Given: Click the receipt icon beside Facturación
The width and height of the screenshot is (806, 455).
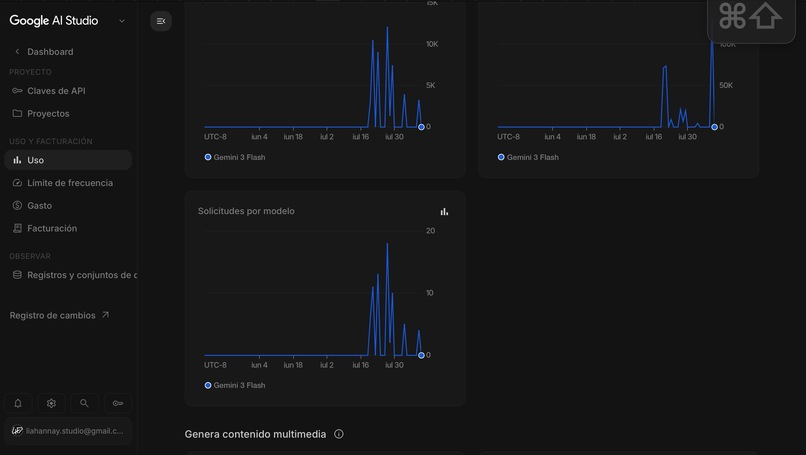Looking at the screenshot, I should [17, 228].
